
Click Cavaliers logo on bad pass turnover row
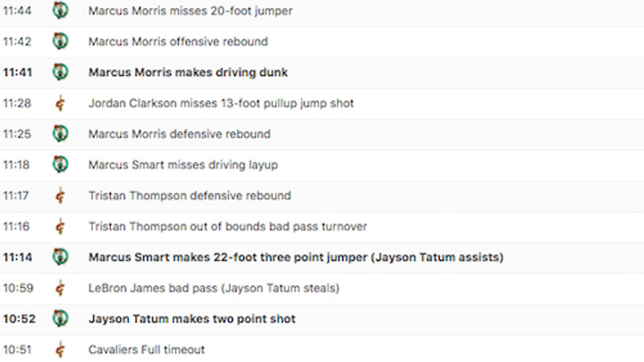point(61,226)
